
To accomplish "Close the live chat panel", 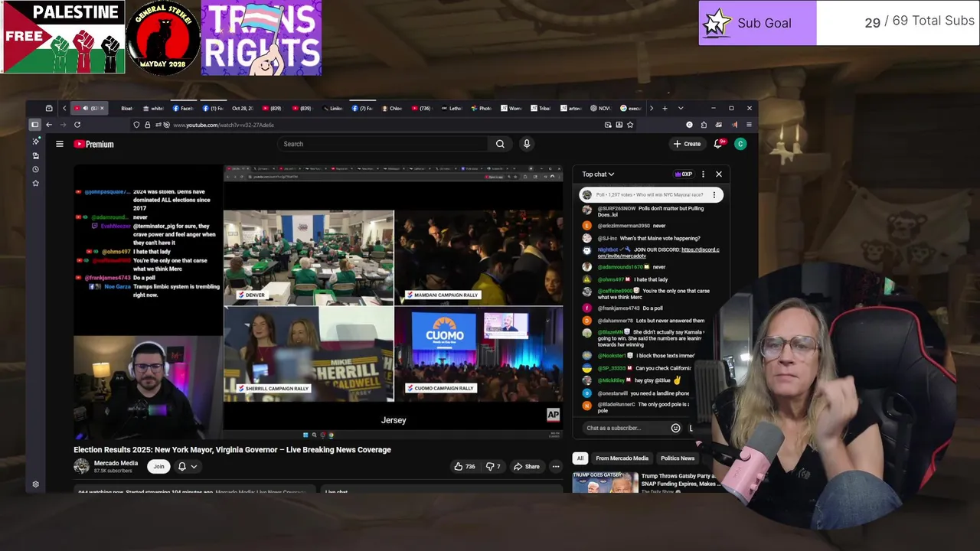I will tap(719, 174).
